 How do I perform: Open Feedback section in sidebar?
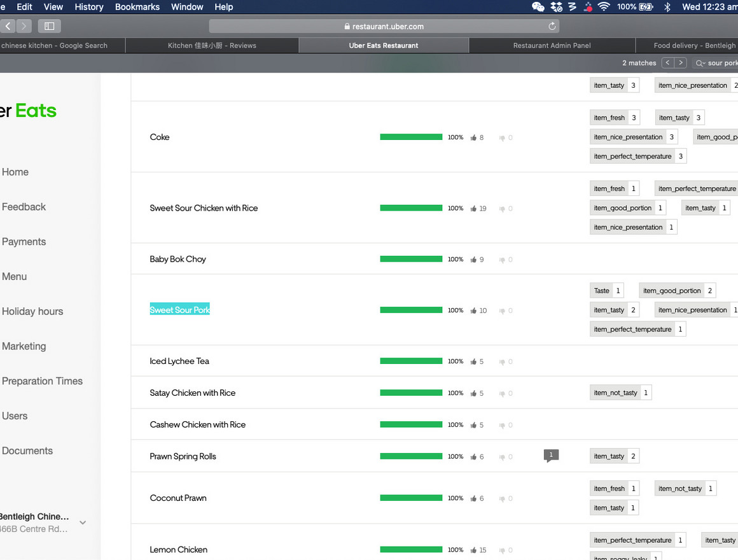pyautogui.click(x=24, y=207)
